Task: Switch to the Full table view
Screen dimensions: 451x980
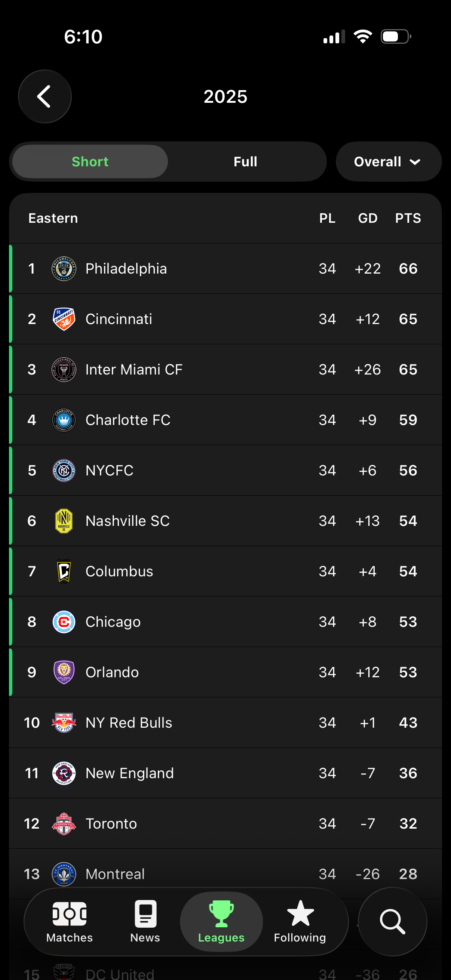Action: pyautogui.click(x=245, y=162)
